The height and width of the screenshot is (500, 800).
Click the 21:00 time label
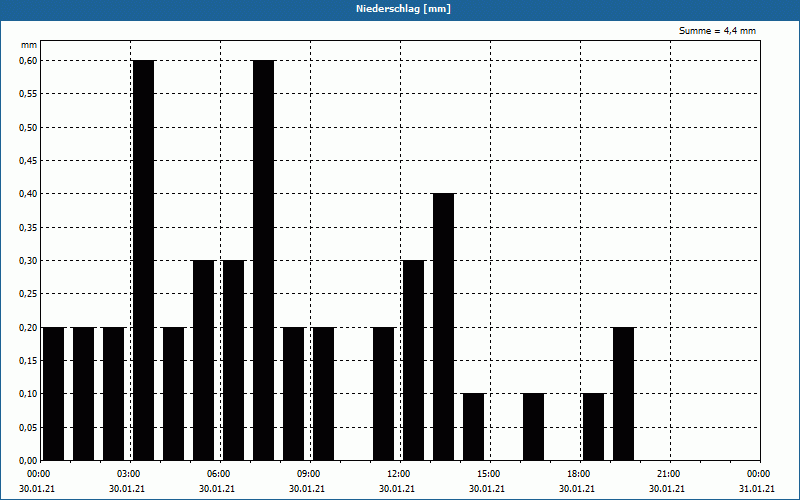(x=668, y=474)
